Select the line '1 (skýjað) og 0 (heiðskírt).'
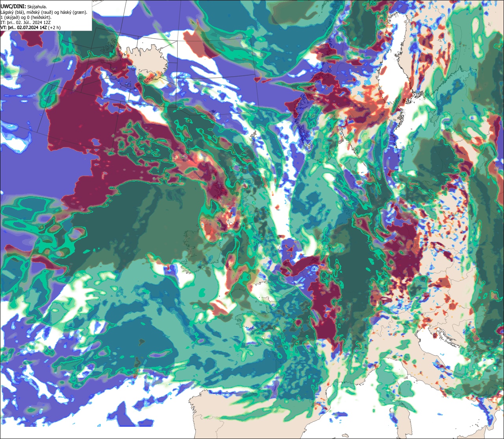The image size is (504, 439). pos(26,17)
